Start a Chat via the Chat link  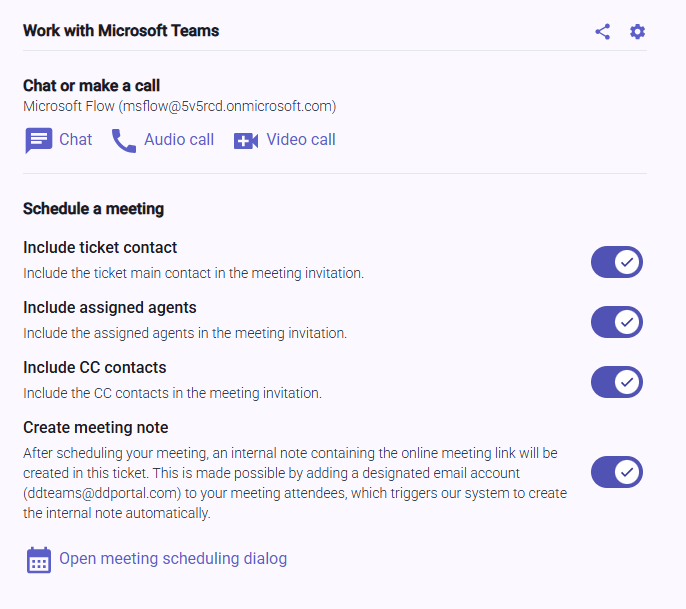(x=75, y=140)
